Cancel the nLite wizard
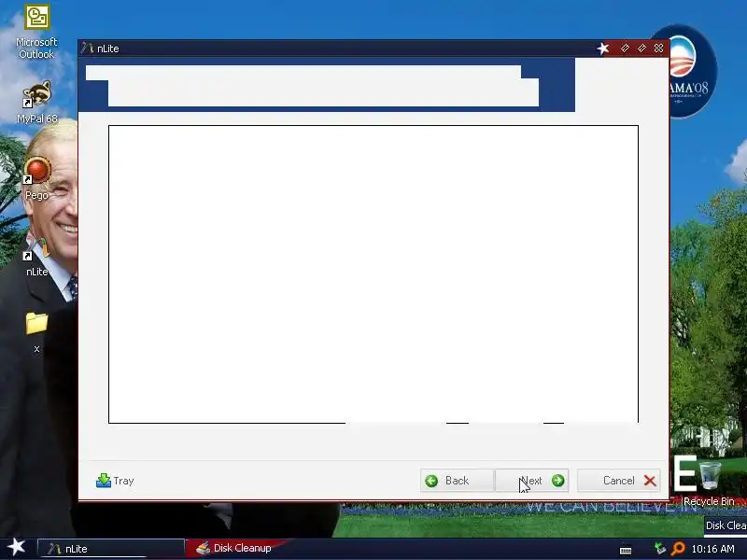The image size is (747, 560). 618,481
